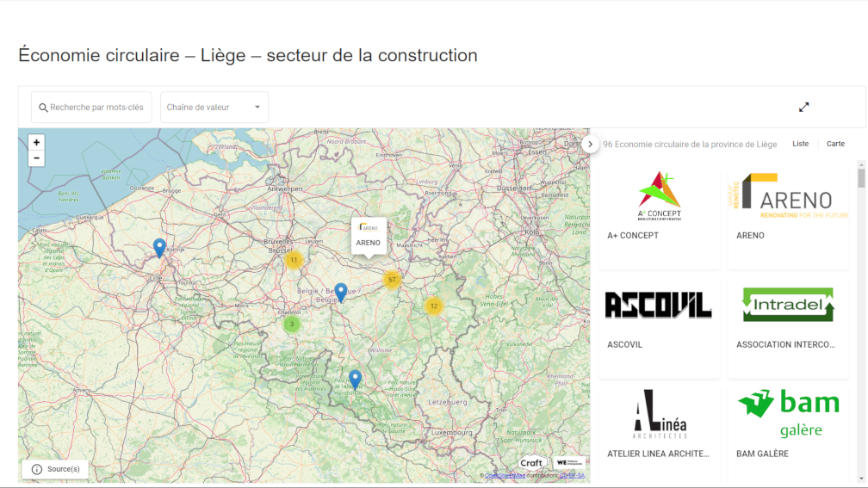Switch to the Liste view tab
The height and width of the screenshot is (488, 868).
coord(800,144)
